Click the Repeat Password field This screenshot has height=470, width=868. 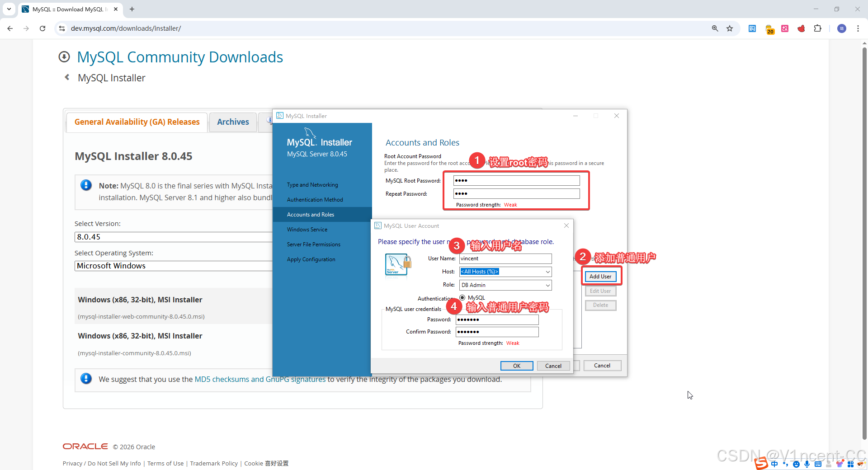(516, 194)
